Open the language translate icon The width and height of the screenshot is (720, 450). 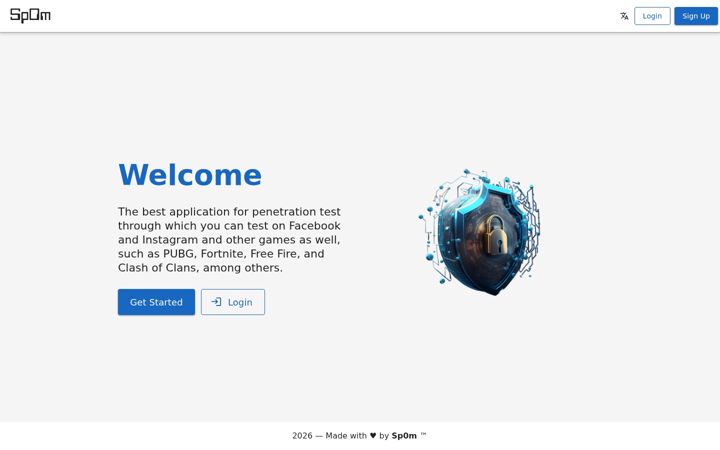pos(624,16)
